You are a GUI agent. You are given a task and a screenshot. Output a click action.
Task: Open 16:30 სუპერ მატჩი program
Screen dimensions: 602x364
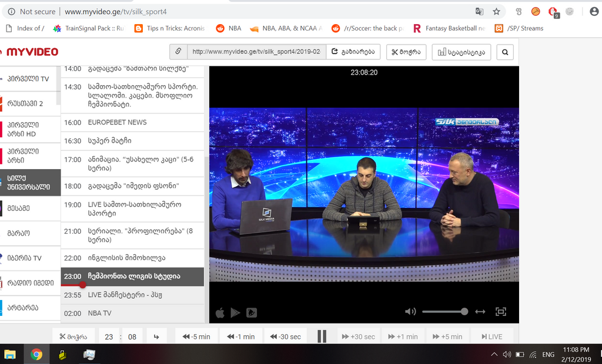click(132, 141)
